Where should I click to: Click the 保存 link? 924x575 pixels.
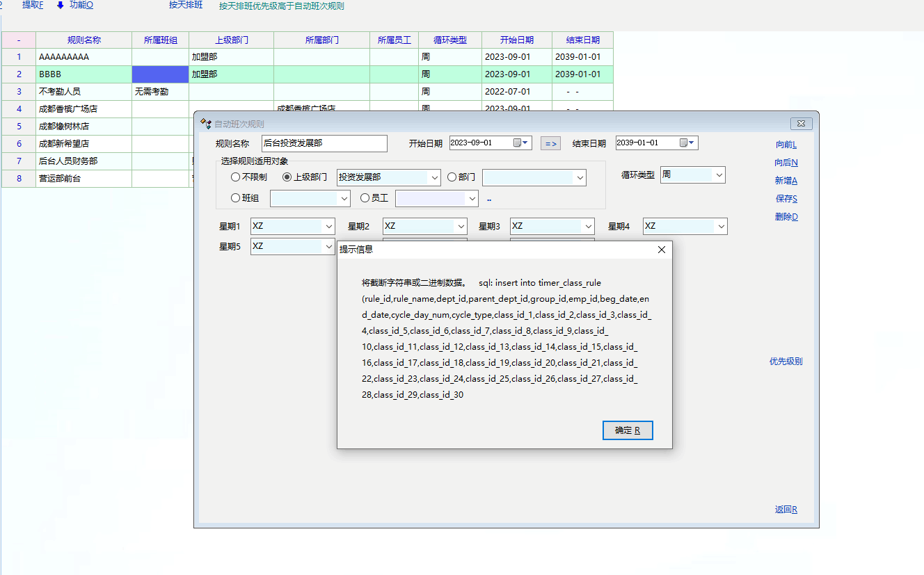tap(786, 199)
